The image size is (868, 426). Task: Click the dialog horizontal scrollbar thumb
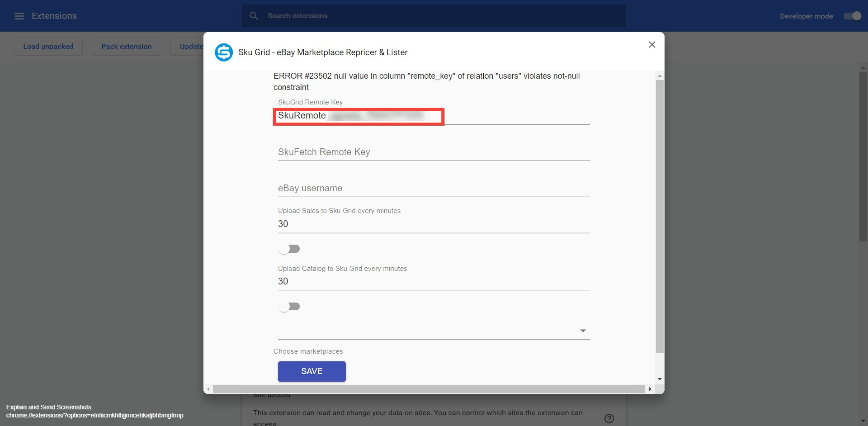pos(429,389)
